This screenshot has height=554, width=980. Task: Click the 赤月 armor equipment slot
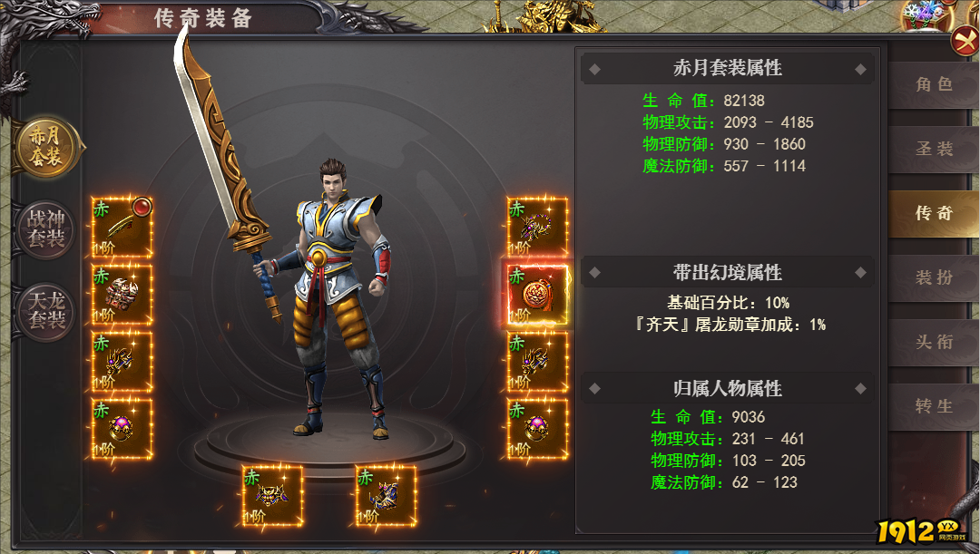pos(122,295)
